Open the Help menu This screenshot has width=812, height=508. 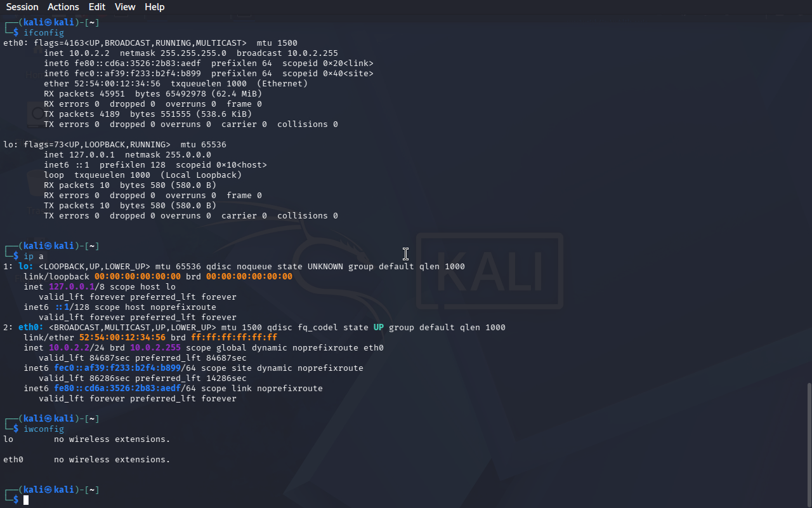click(x=154, y=7)
